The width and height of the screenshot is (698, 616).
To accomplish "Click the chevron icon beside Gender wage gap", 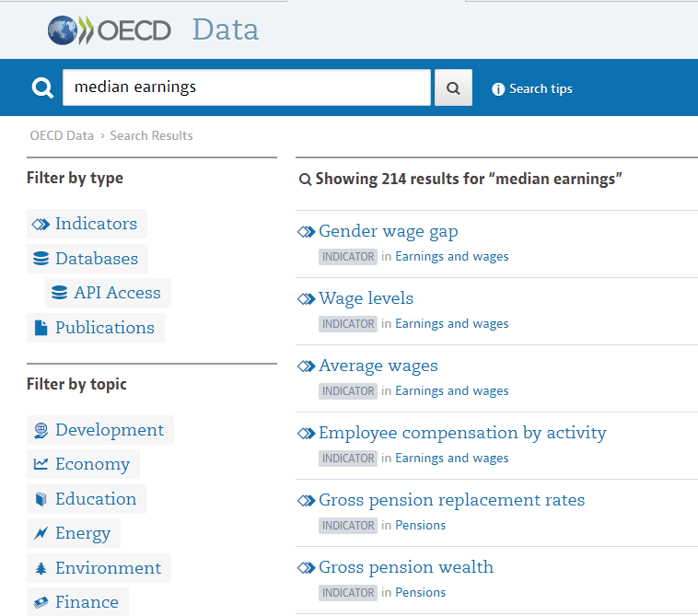I will coord(307,231).
